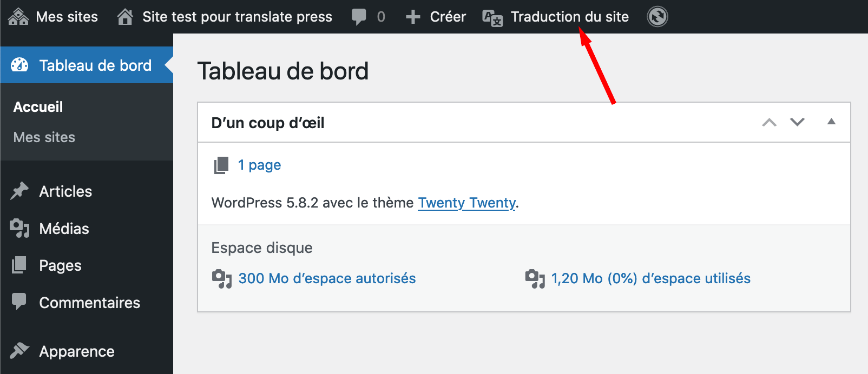The image size is (868, 374).
Task: Click the Mes sites network icon
Action: (x=18, y=17)
